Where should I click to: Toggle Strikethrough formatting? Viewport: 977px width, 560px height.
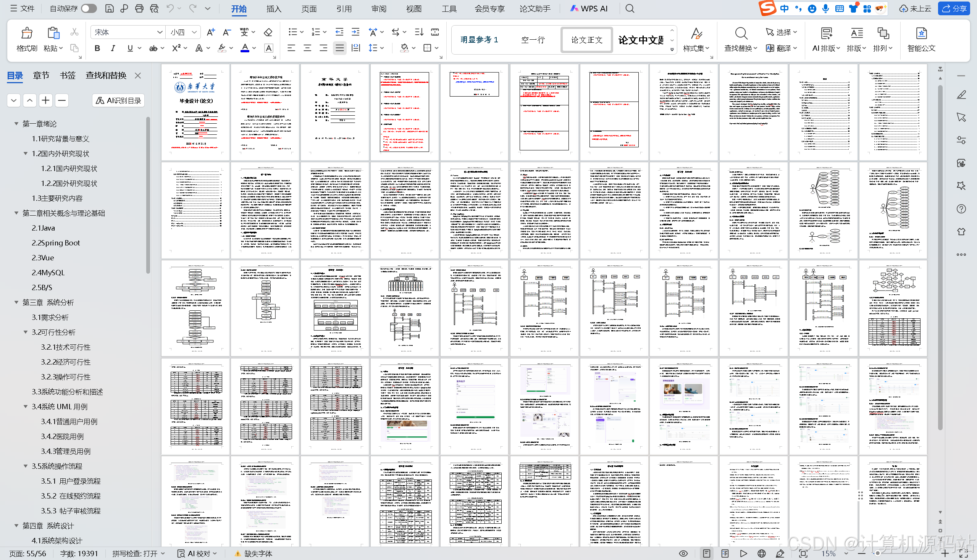153,48
